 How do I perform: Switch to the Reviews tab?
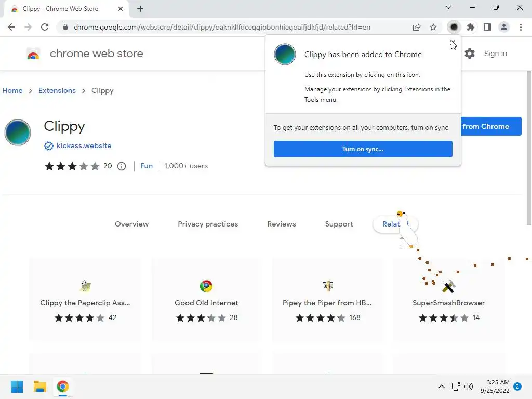pos(282,224)
